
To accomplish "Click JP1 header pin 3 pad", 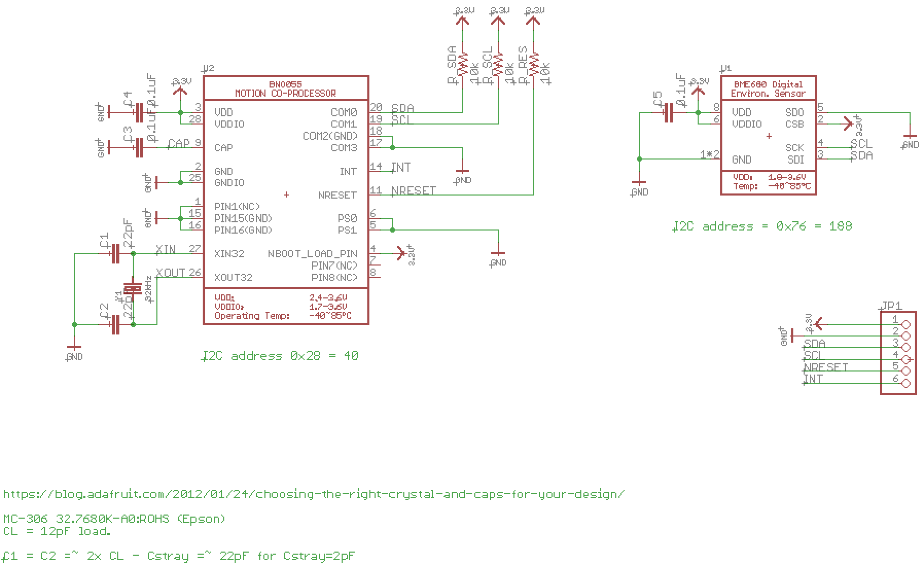I will click(x=905, y=348).
